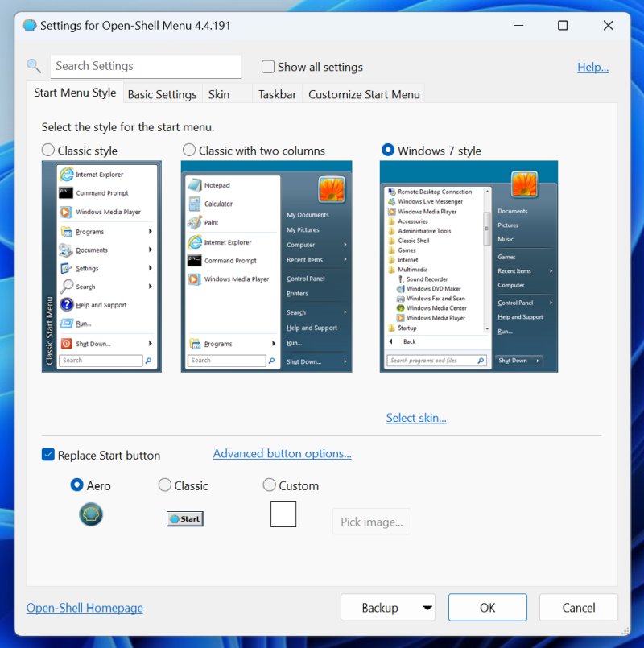
Task: Expand the Backup dropdown arrow
Action: (427, 608)
